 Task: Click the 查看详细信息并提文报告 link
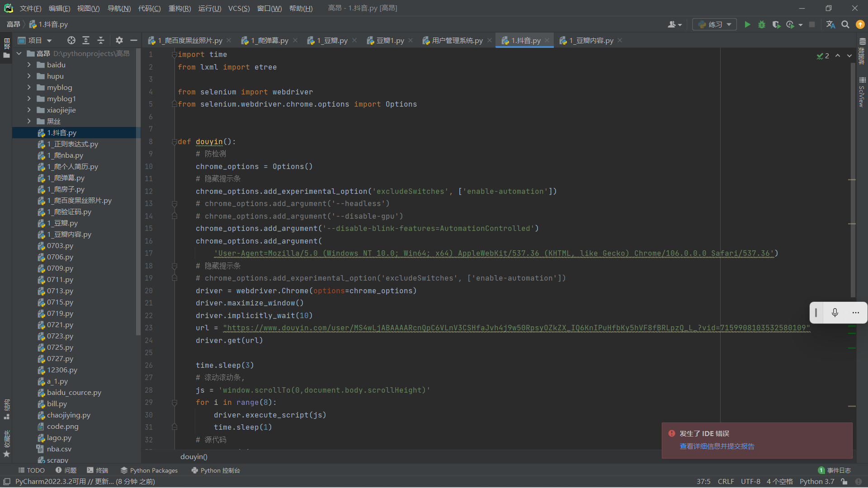coord(717,446)
